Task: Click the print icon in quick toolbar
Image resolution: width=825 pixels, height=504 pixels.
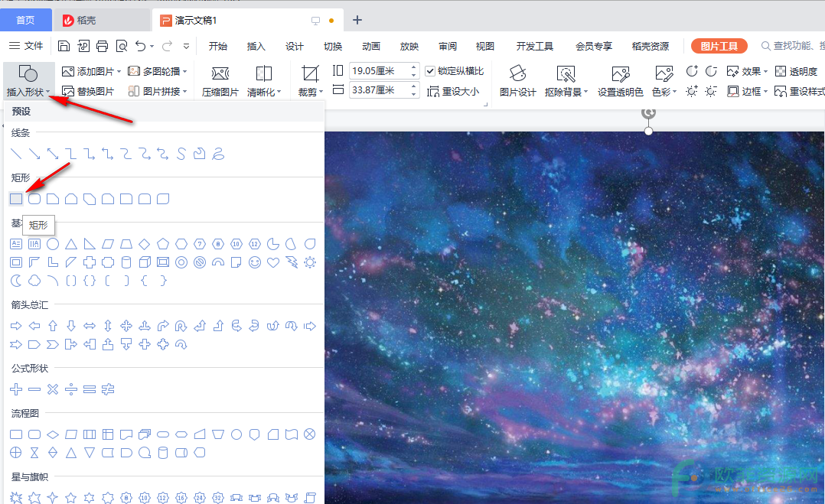Action: [x=102, y=46]
